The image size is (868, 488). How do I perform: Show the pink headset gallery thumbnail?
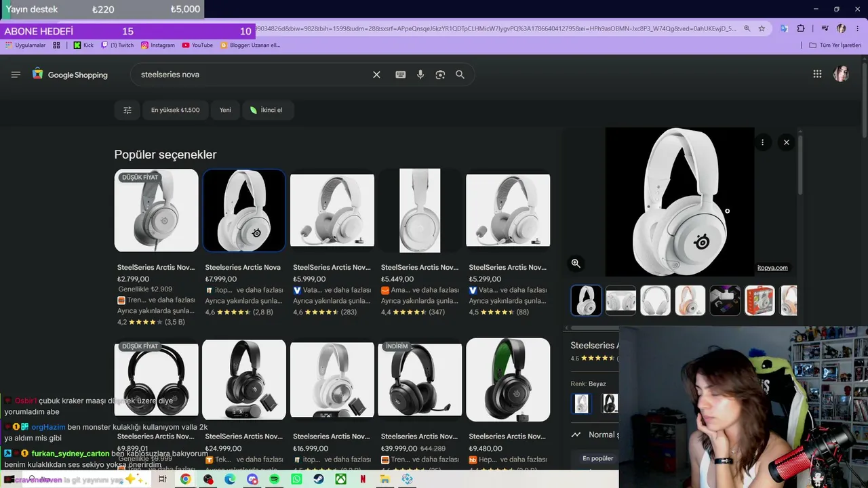pos(690,300)
